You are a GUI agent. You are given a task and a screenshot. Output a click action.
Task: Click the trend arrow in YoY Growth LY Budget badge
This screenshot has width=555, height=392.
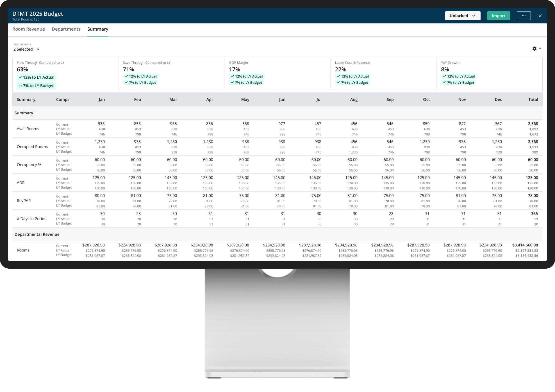(444, 83)
